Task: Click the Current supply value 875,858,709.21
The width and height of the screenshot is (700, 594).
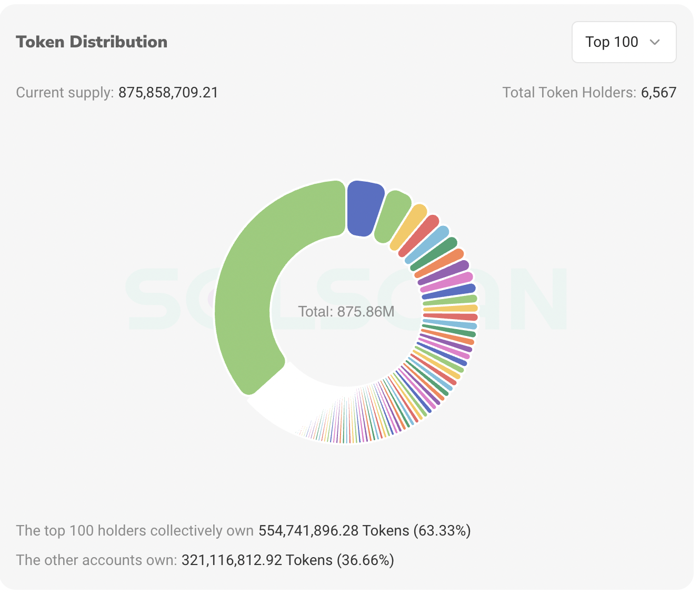Action: pos(168,92)
